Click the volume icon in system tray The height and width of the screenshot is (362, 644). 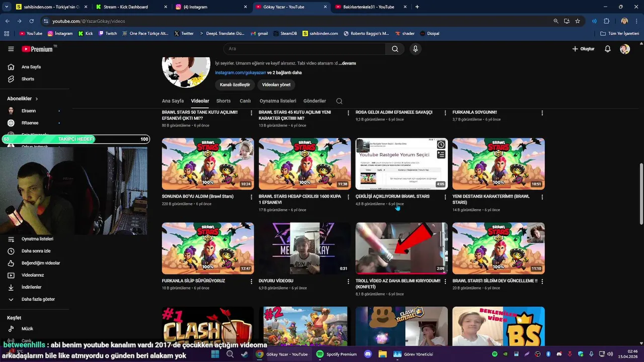pos(610,354)
